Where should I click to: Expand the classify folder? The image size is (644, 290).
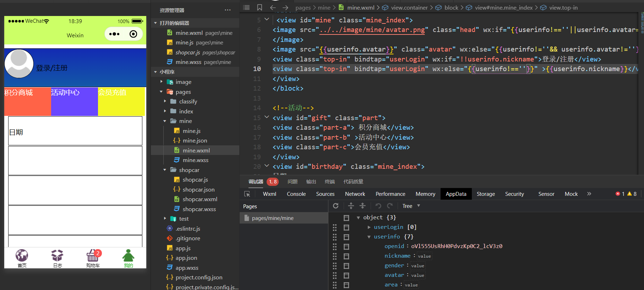(165, 101)
